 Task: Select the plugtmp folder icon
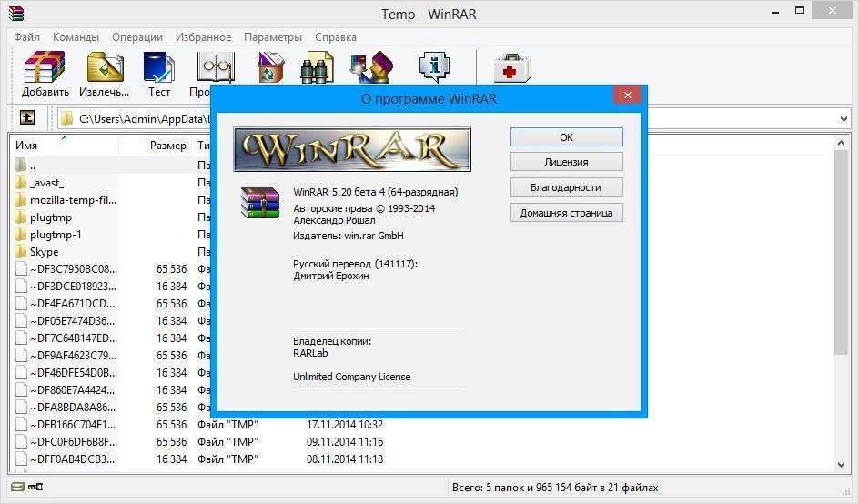click(x=20, y=217)
